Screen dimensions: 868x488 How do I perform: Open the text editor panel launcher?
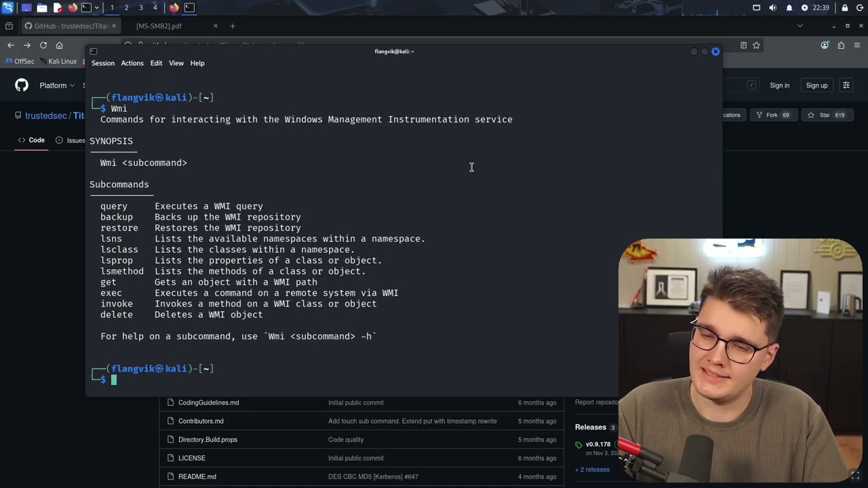58,7
